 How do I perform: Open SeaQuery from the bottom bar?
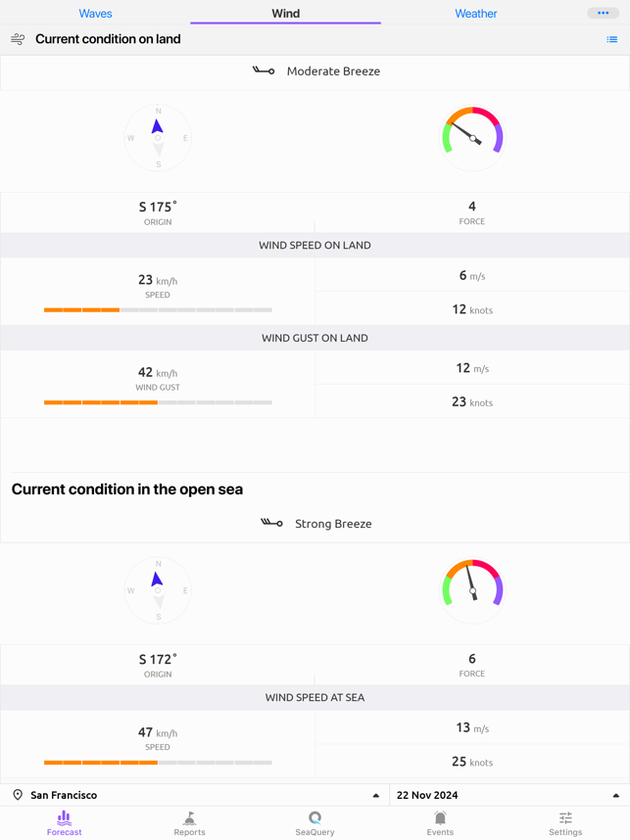click(315, 823)
